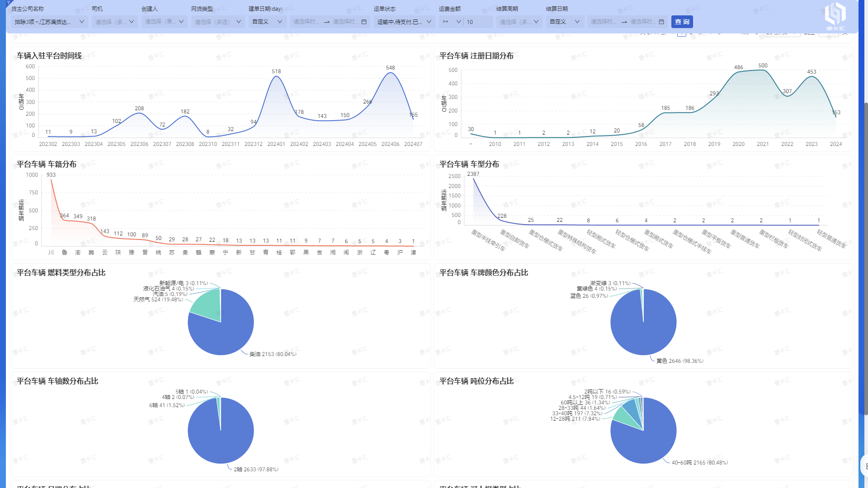
Task: Click the 重卡汇 logo
Action: point(835,16)
